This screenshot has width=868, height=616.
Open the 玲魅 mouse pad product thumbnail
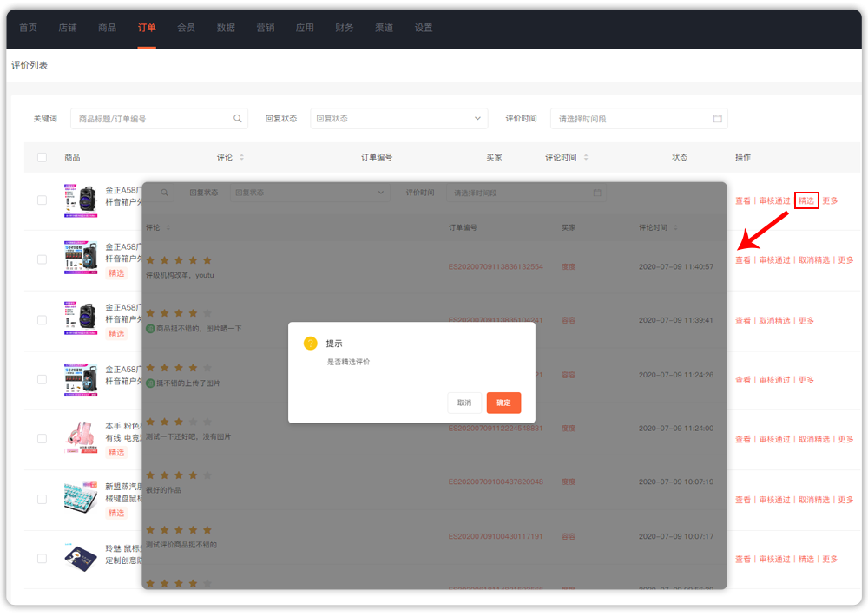click(x=81, y=558)
